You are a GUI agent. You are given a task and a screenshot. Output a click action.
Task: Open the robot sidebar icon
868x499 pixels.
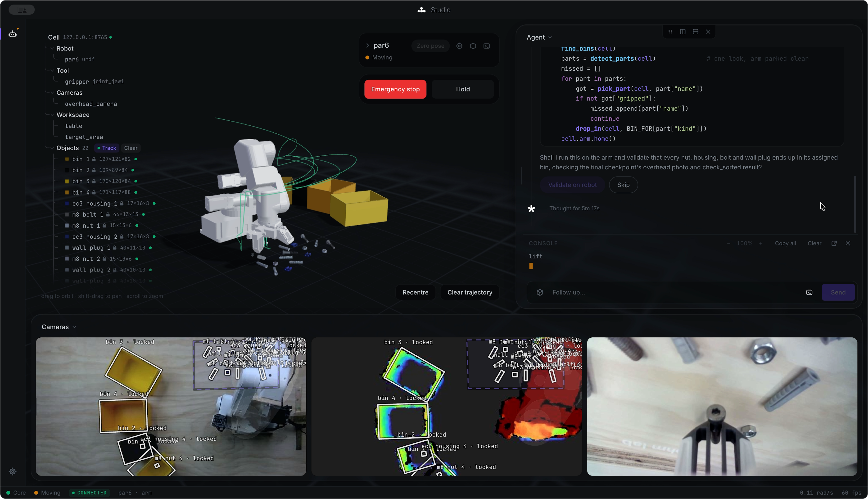click(13, 34)
